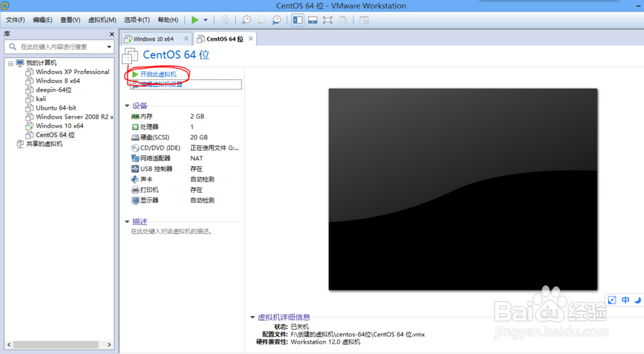Open the 查看(V) menu

point(70,20)
